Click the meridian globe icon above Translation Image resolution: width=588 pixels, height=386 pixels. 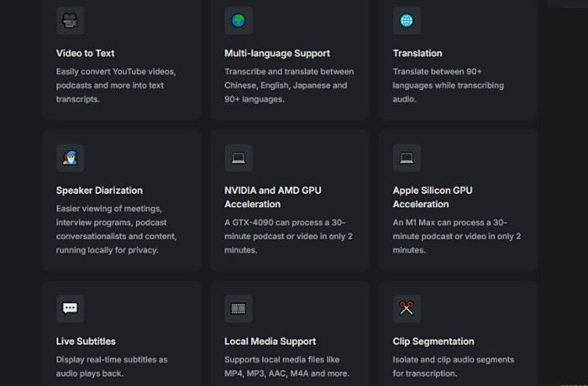tap(407, 20)
